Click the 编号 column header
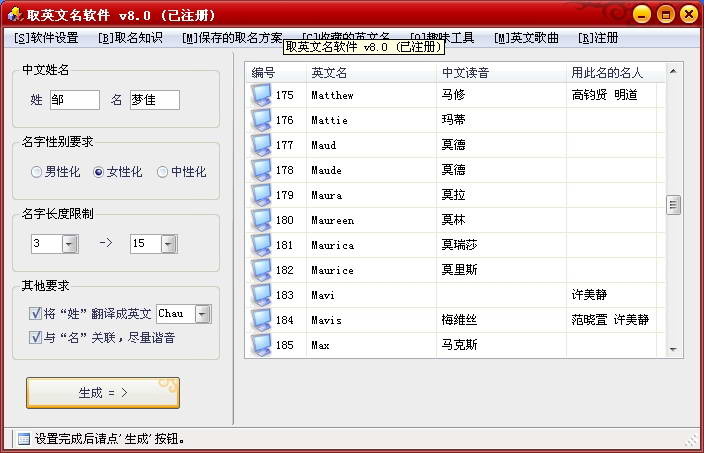704x453 pixels. point(276,72)
